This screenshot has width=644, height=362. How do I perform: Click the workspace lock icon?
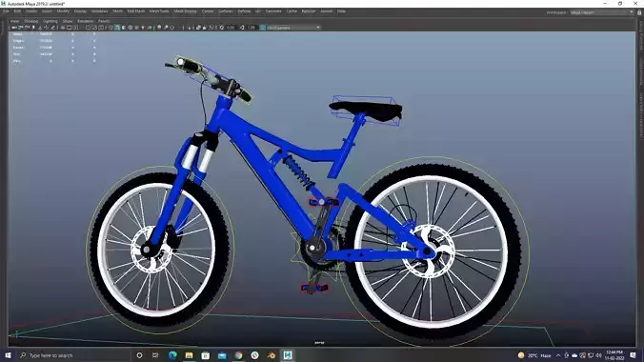click(639, 12)
